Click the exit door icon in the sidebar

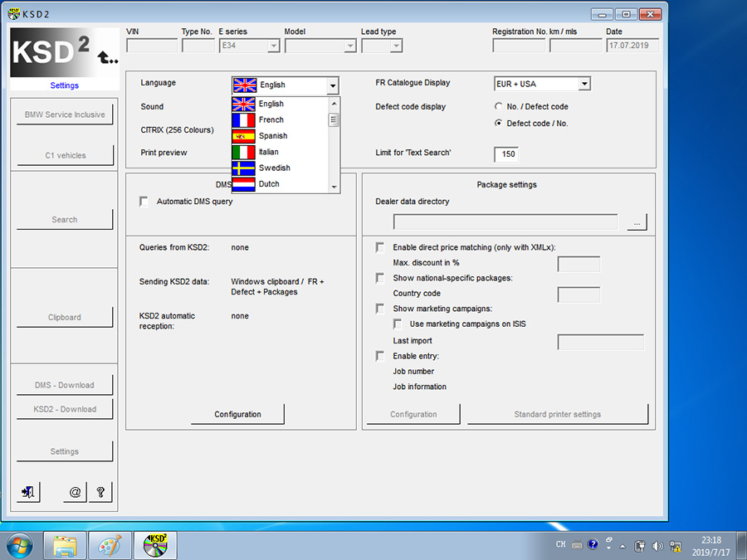(x=28, y=492)
